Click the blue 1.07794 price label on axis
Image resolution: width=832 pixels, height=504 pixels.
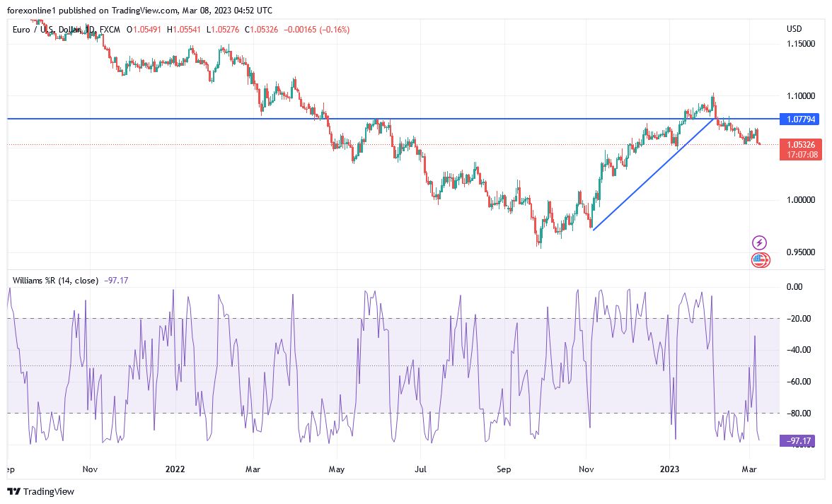click(x=800, y=119)
